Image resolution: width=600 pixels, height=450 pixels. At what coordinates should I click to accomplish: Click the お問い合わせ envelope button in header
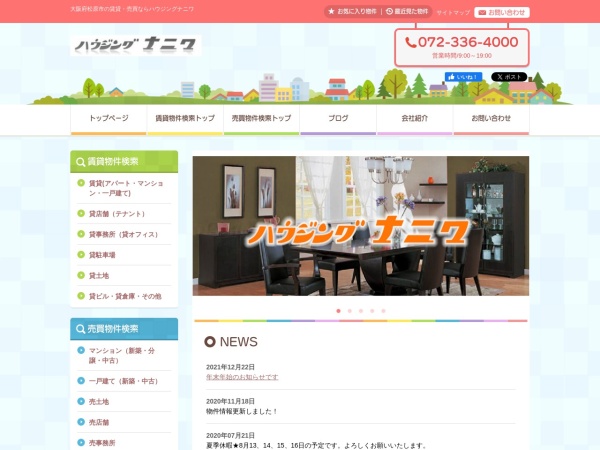pyautogui.click(x=502, y=13)
